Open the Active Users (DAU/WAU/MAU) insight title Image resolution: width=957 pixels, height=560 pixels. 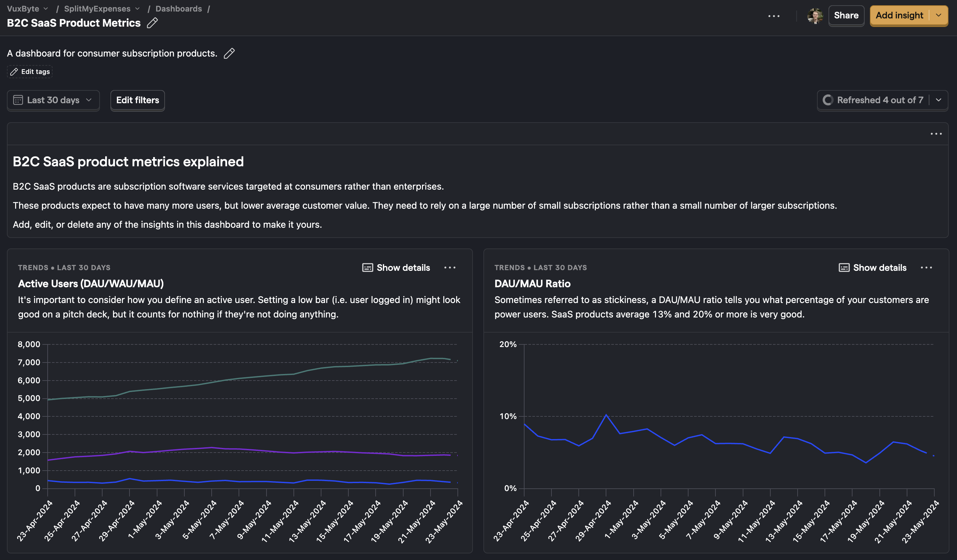click(x=91, y=284)
